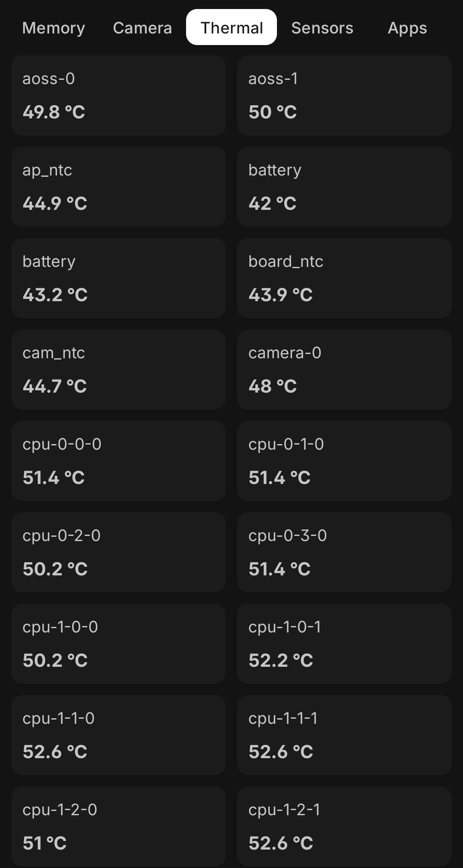Click the ap_ntc thermal card
463x868 pixels.
pos(118,187)
